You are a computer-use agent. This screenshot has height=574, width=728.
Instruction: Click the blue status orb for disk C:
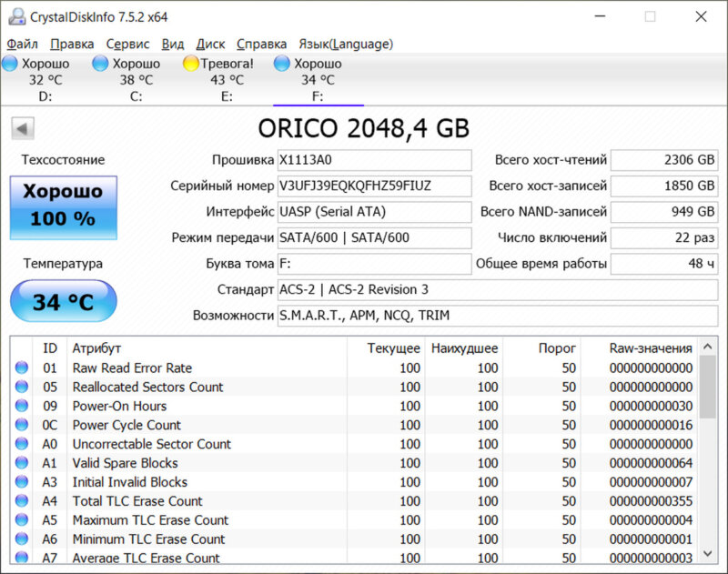[100, 64]
